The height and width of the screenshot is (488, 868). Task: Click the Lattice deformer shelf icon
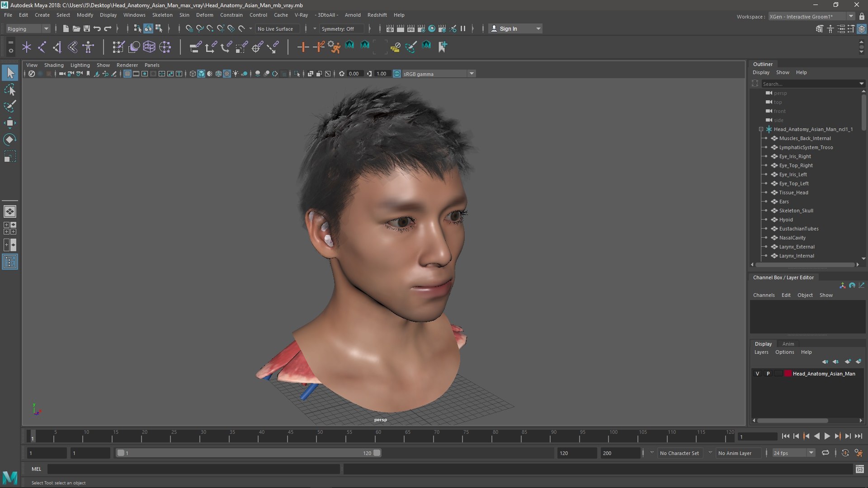click(x=149, y=47)
